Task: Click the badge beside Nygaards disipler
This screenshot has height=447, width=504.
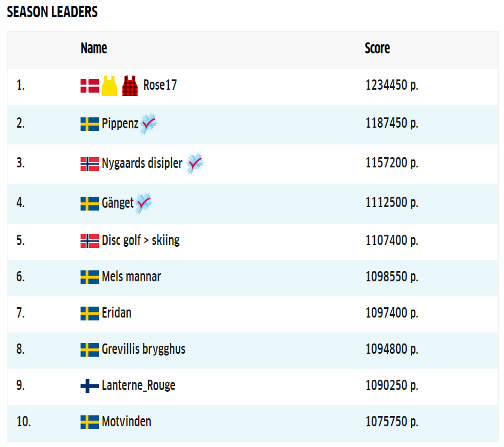Action: pos(195,163)
